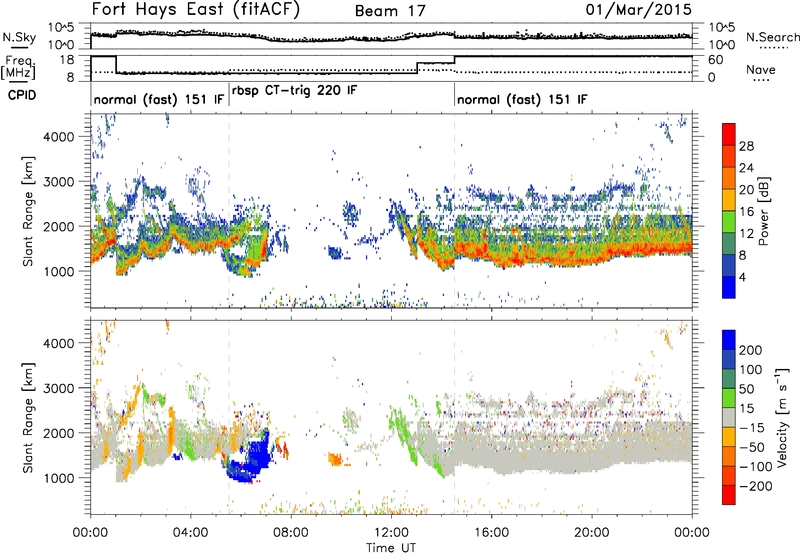Click the date '01/Mar/2015'
The height and width of the screenshot is (554, 800).
point(638,9)
